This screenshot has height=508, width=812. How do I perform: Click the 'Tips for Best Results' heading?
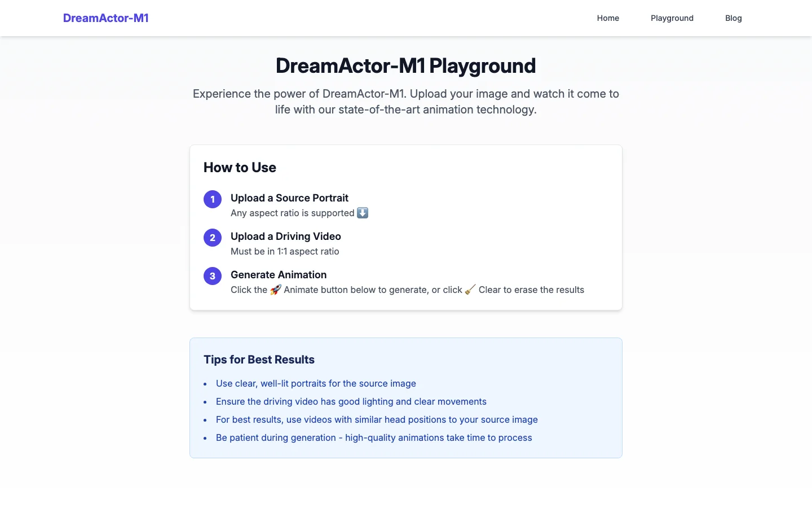(x=259, y=360)
